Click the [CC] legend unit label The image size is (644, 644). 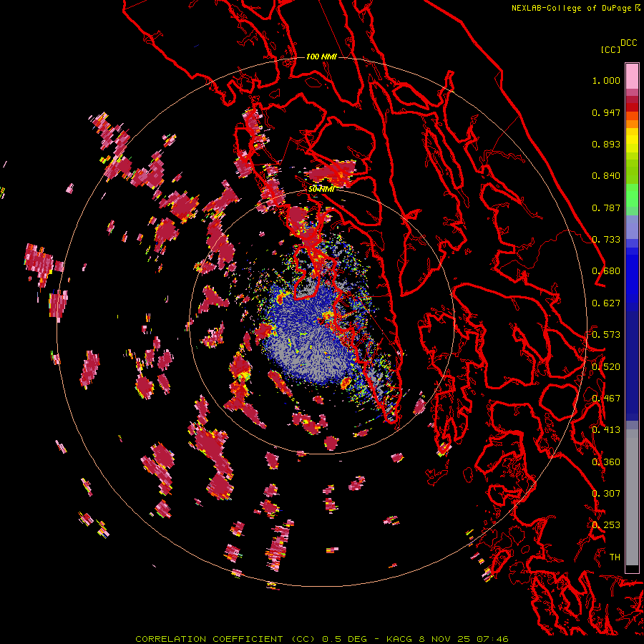(x=611, y=49)
